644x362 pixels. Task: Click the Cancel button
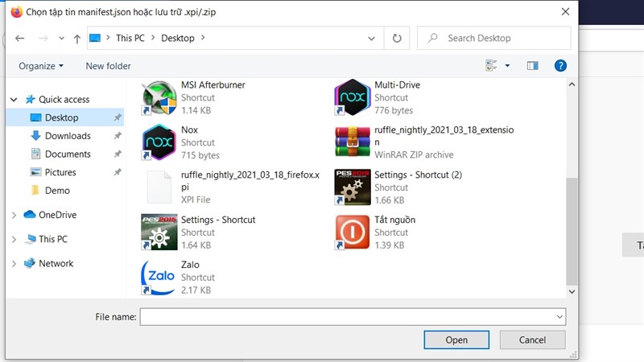point(532,340)
